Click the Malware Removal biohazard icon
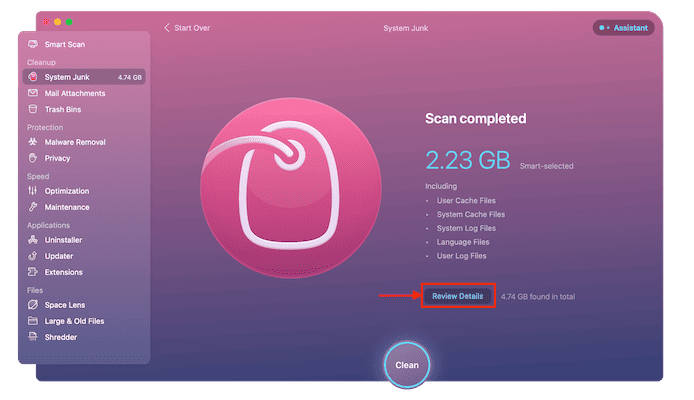The width and height of the screenshot is (694, 400). 33,142
